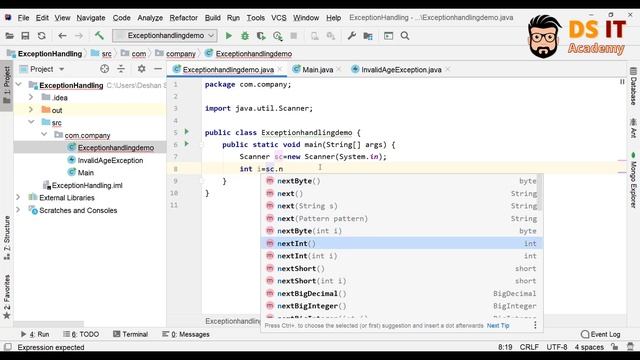Viewport: 640px width, 360px height.
Task: Open the File menu
Action: coord(23,18)
